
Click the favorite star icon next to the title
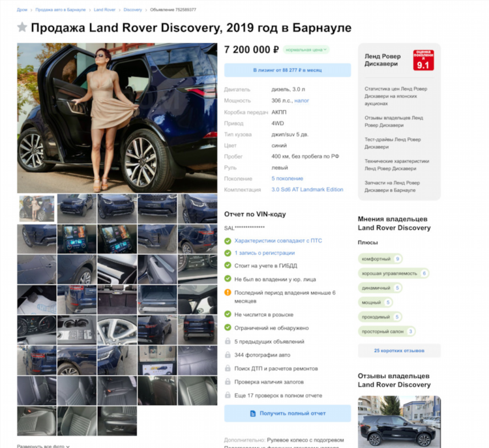pyautogui.click(x=22, y=27)
